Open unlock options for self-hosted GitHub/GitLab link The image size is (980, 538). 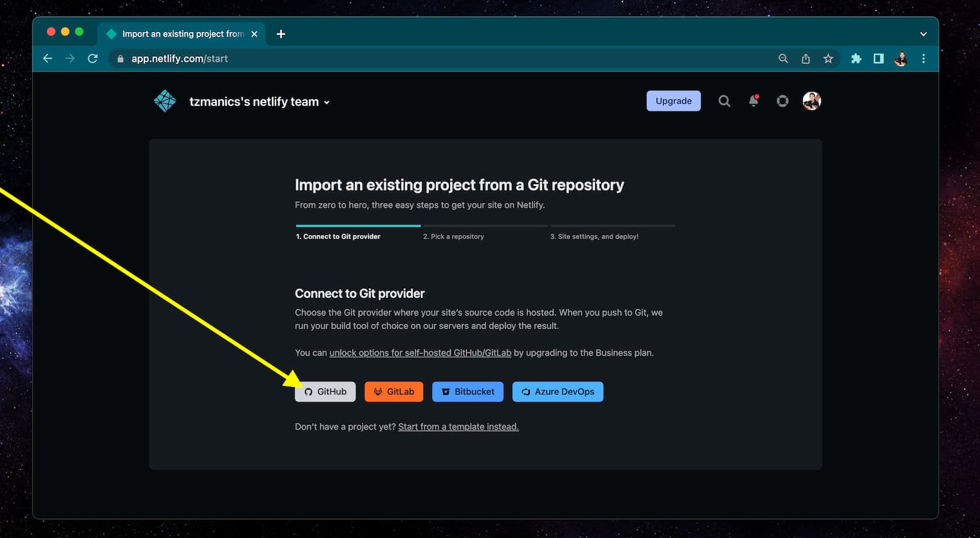(420, 353)
